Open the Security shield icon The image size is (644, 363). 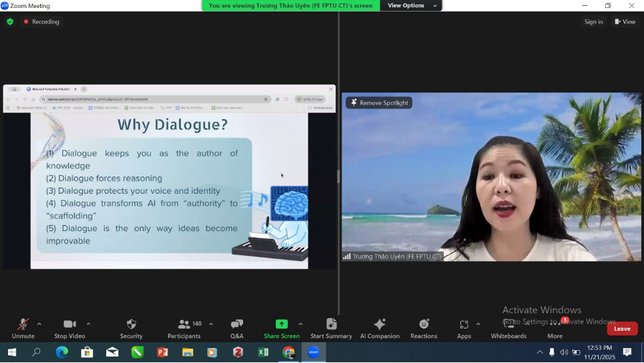[x=131, y=325]
